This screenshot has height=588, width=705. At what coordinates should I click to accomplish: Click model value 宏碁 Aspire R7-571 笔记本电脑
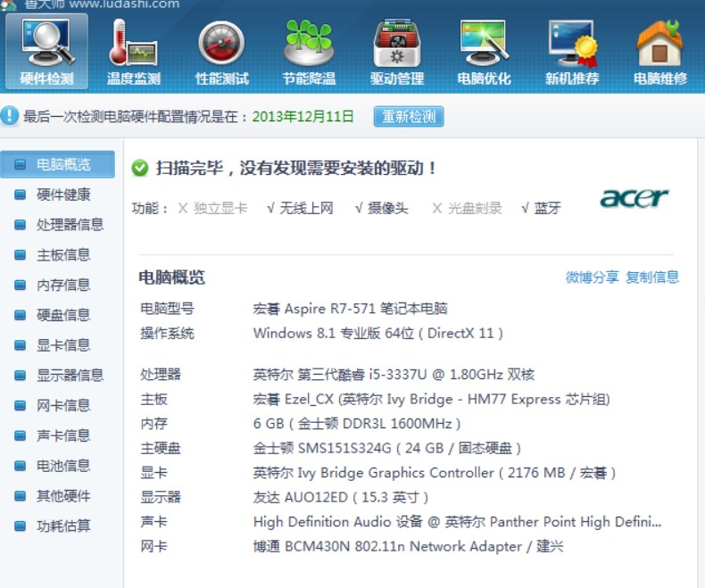tap(350, 309)
